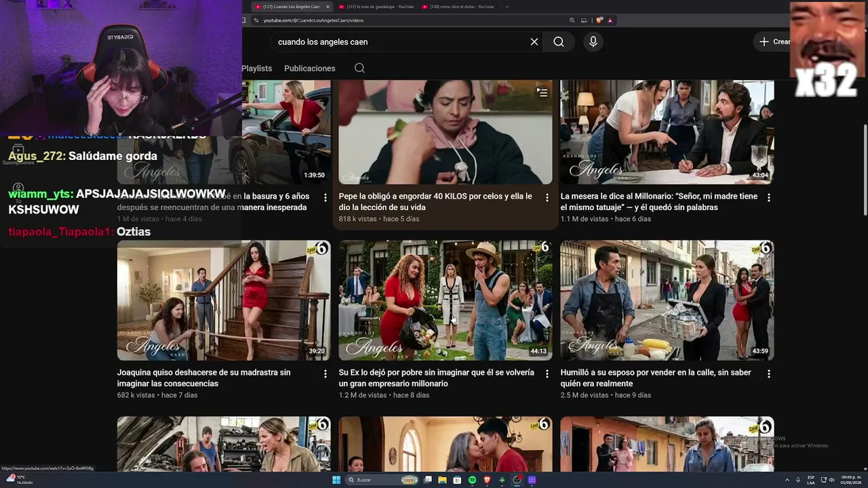Open the media cast icon in address bar

[x=584, y=20]
